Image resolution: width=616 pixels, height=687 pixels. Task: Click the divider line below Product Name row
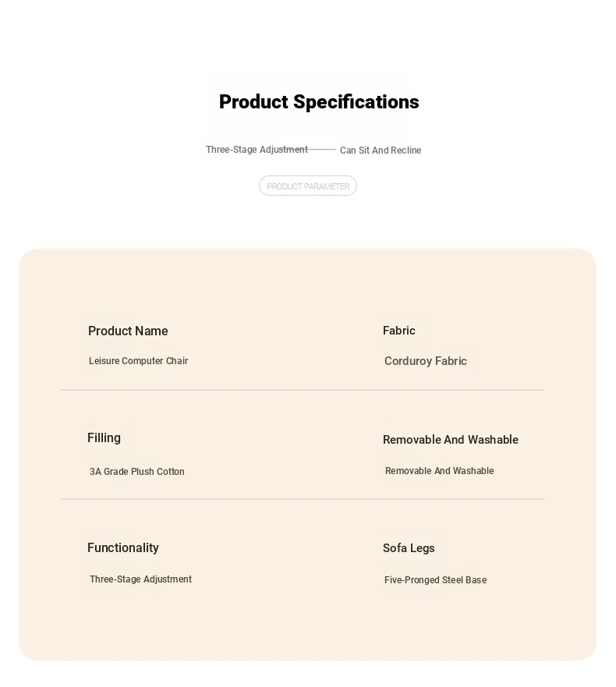point(302,389)
